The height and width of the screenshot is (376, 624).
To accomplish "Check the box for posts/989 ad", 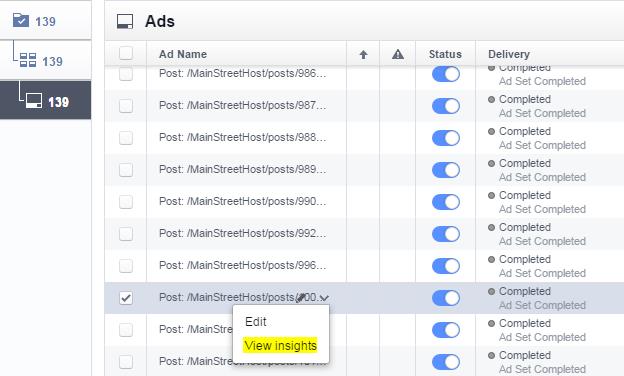I will (x=126, y=170).
